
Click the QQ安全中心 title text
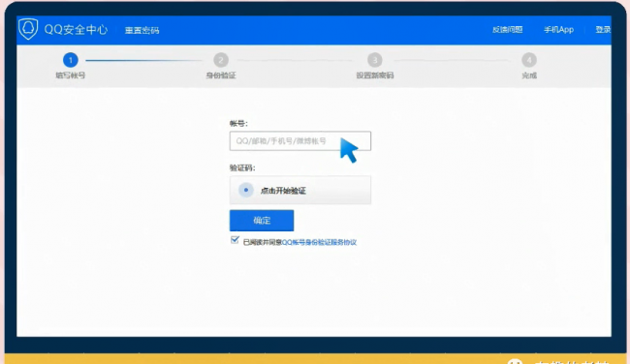coord(76,30)
